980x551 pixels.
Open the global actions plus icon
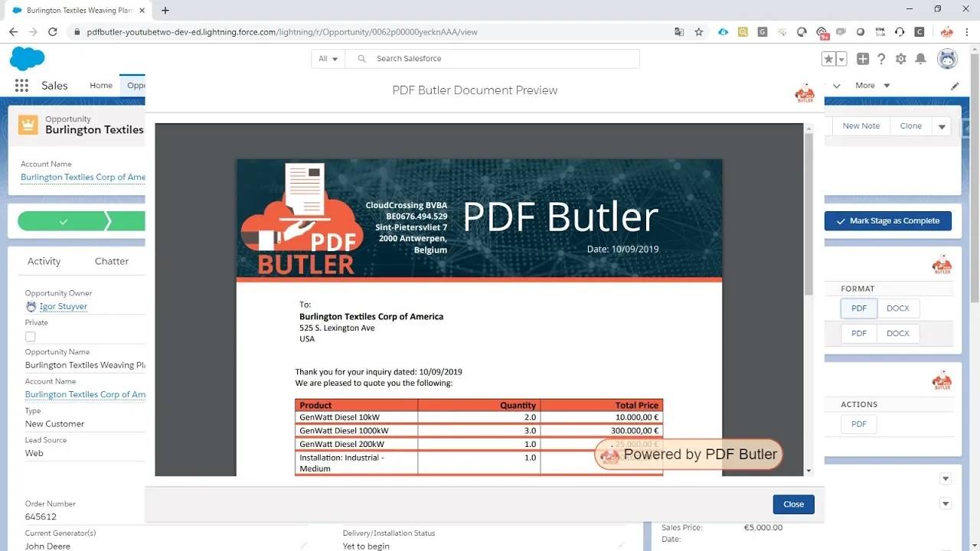[x=863, y=59]
